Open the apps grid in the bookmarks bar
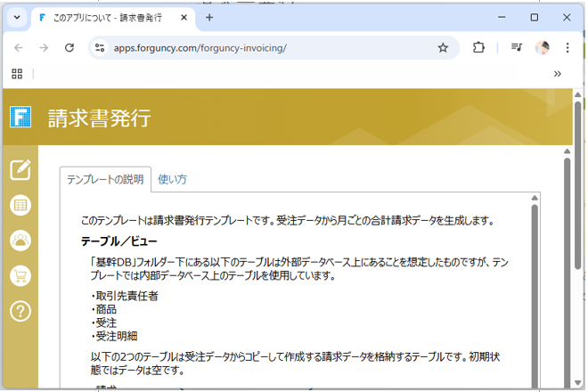This screenshot has width=588, height=392. (16, 74)
